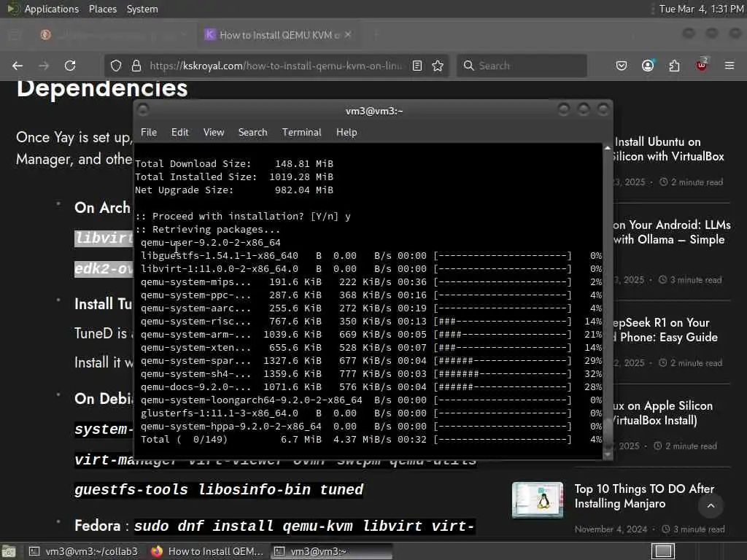Click the kskroyal.com URL address field
The image size is (747, 560).
(x=276, y=66)
